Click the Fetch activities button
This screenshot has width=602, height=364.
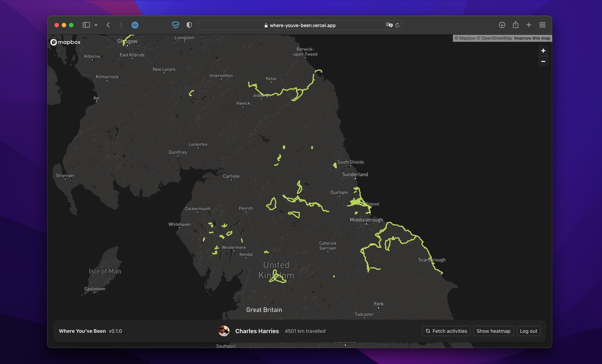tap(446, 331)
